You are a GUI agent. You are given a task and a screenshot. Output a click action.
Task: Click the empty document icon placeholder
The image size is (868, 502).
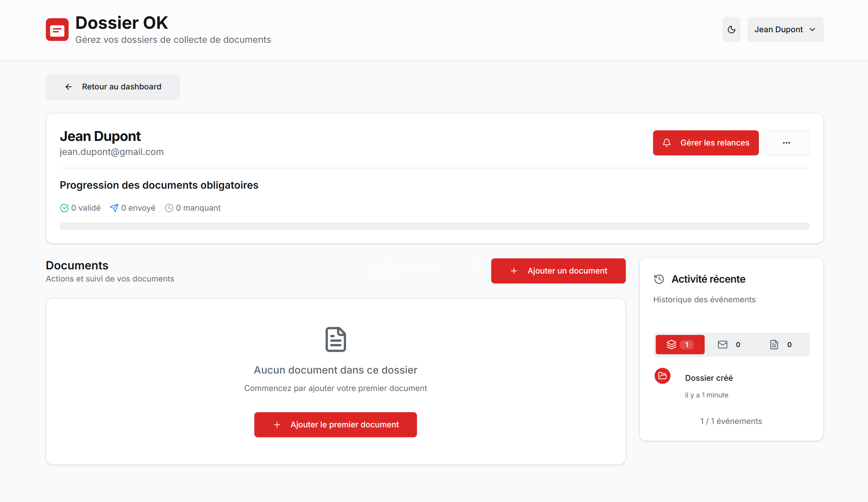click(x=335, y=339)
